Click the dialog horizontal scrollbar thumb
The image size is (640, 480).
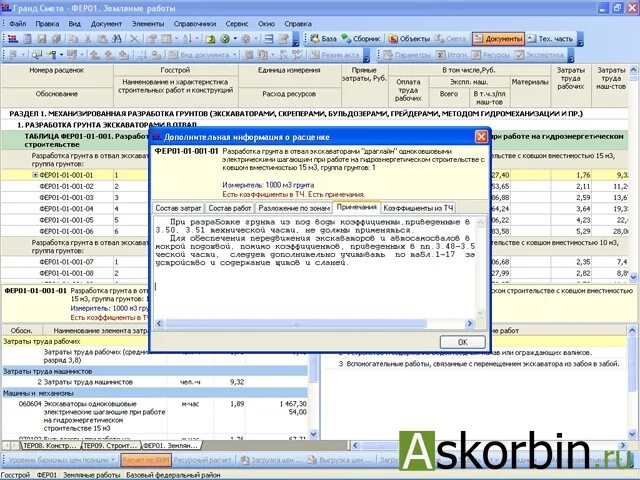pyautogui.click(x=296, y=324)
